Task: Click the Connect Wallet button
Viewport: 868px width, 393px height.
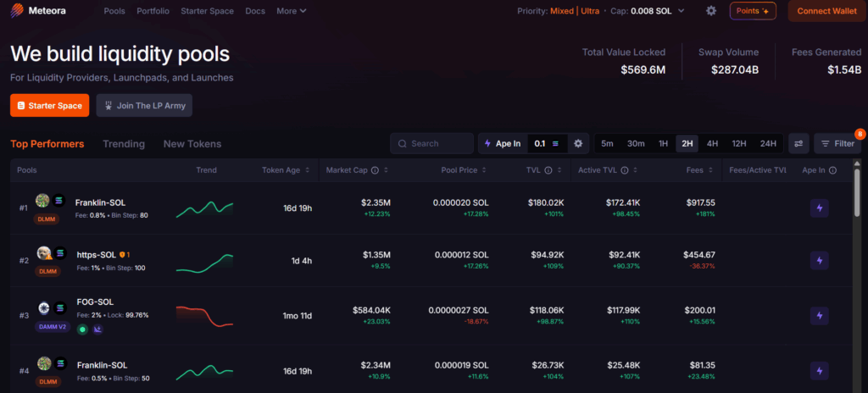Action: tap(826, 11)
